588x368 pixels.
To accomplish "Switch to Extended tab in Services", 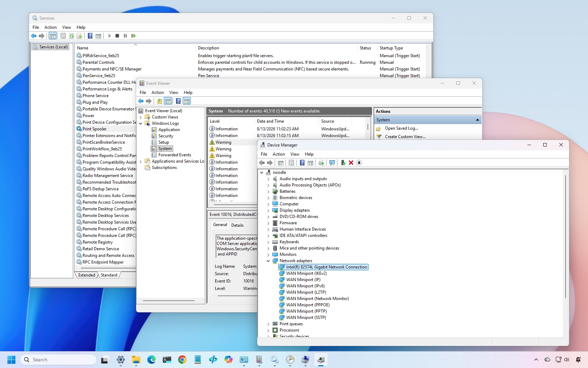I will [x=87, y=275].
